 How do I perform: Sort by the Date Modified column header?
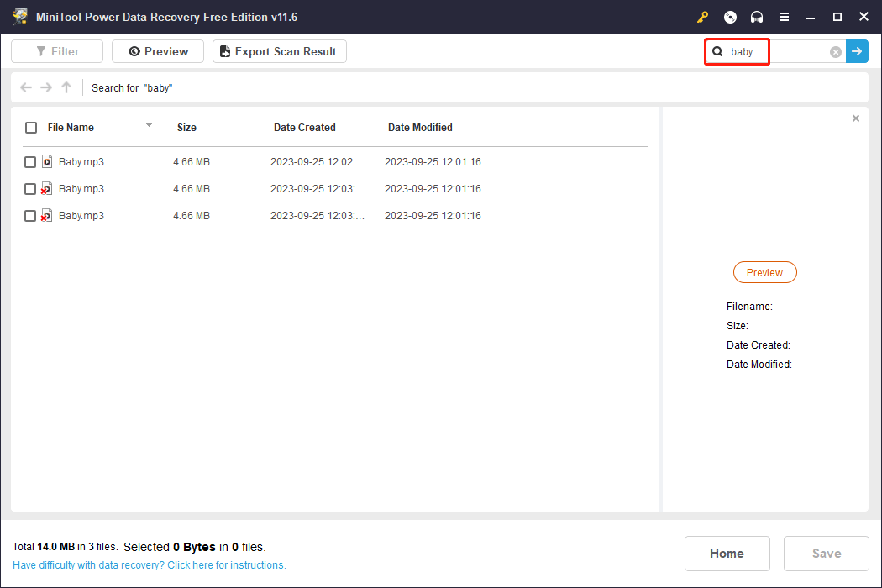(x=420, y=128)
